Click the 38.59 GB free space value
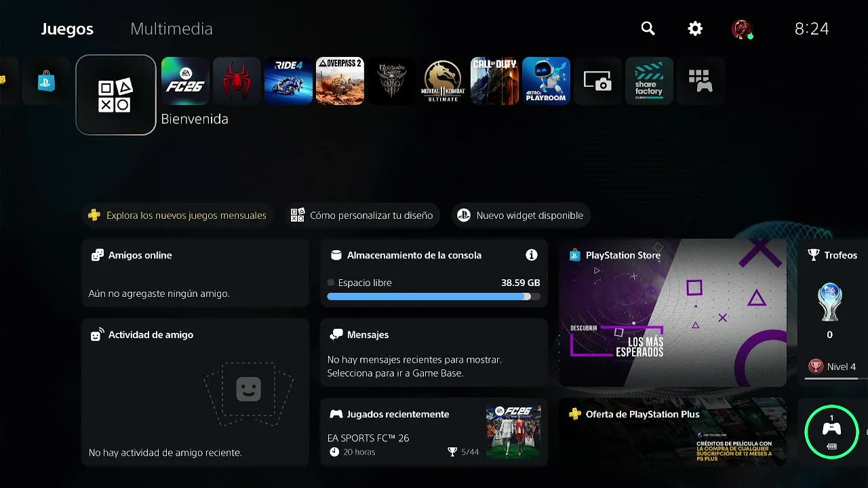Screen dimensions: 868x488 pyautogui.click(x=521, y=283)
